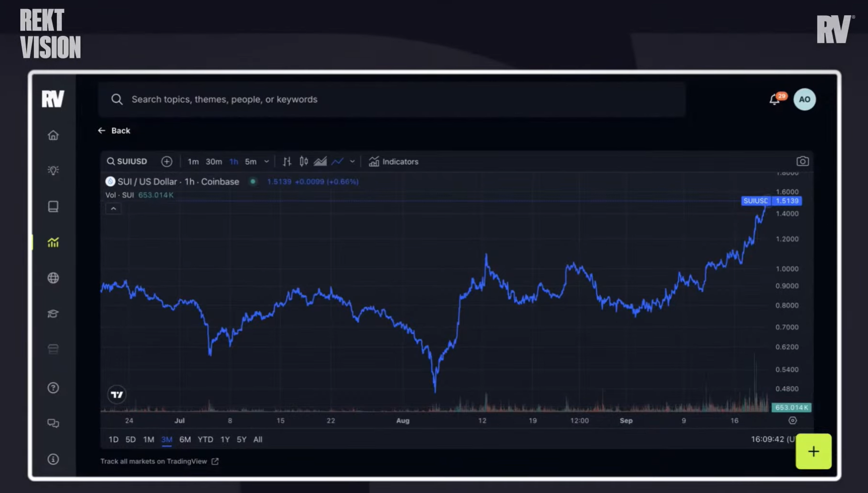Open the notifications bell
This screenshot has height=493, width=868.
pyautogui.click(x=774, y=99)
